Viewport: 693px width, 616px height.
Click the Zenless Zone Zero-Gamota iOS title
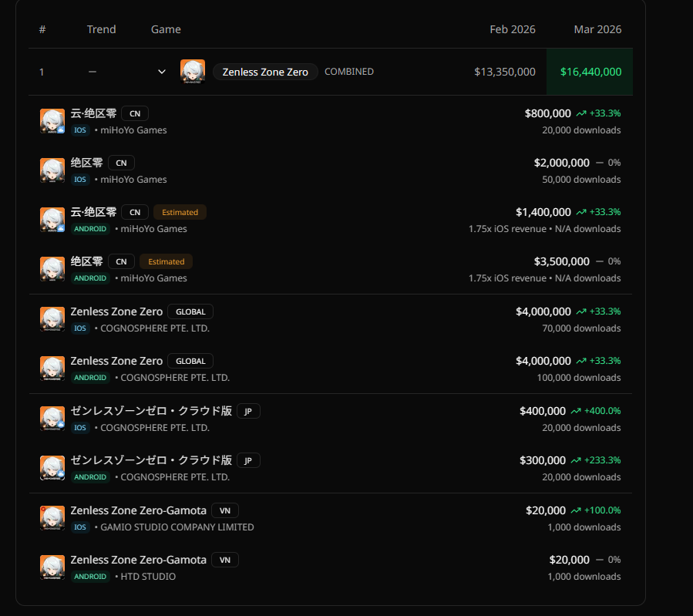[x=138, y=510]
